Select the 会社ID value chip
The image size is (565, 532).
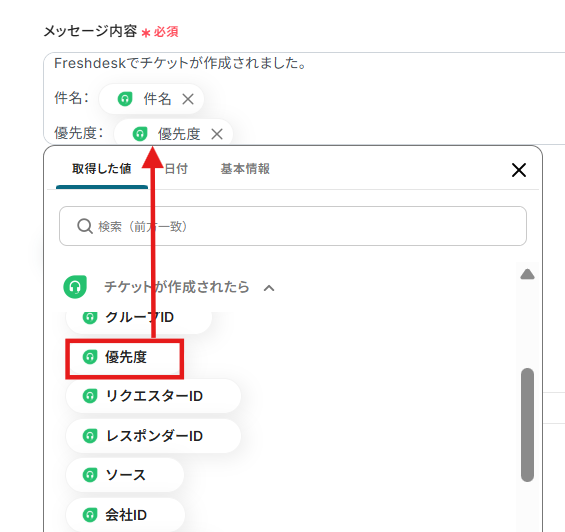click(125, 515)
